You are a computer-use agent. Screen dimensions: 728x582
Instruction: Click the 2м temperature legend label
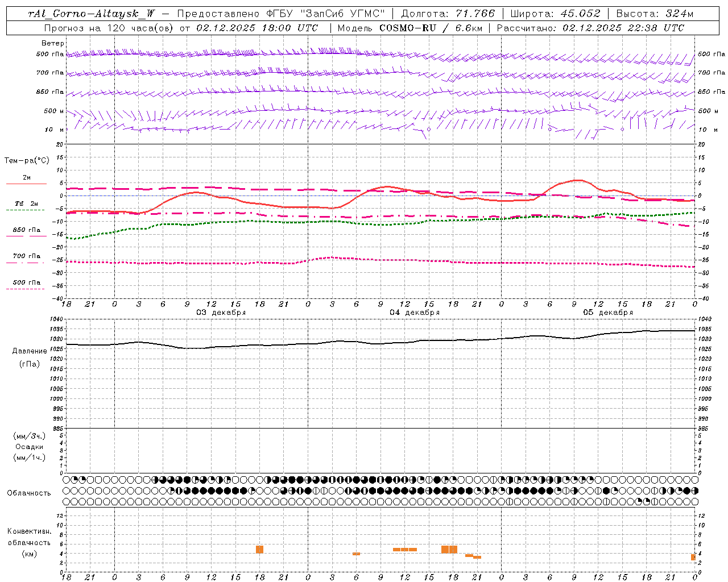[27, 177]
